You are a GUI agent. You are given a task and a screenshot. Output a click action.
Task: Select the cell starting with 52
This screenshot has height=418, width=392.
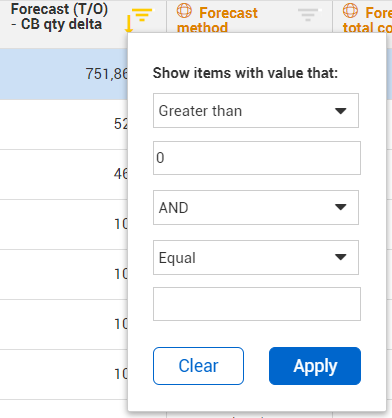click(x=64, y=124)
